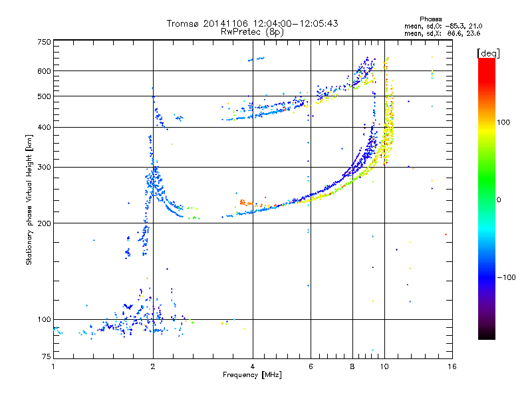Click the colorbar '-100' tick label
The image size is (532, 399).
506,277
